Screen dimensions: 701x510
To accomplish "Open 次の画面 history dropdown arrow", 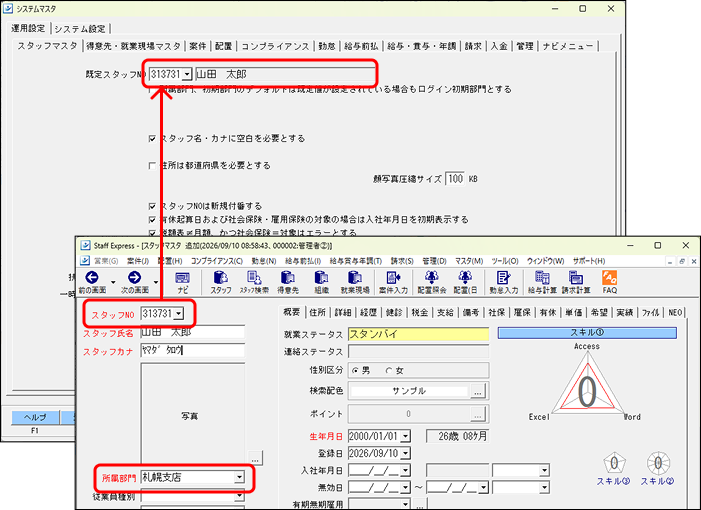I will coord(156,282).
